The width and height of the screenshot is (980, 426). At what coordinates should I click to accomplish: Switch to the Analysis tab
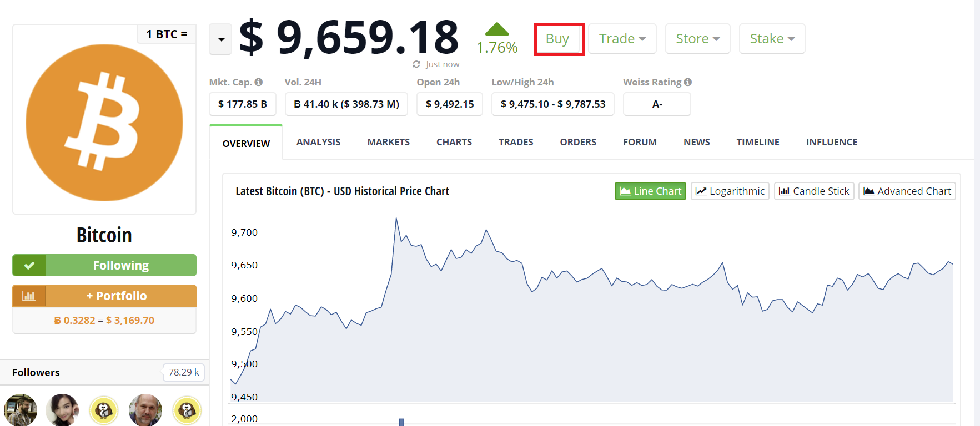pos(319,142)
